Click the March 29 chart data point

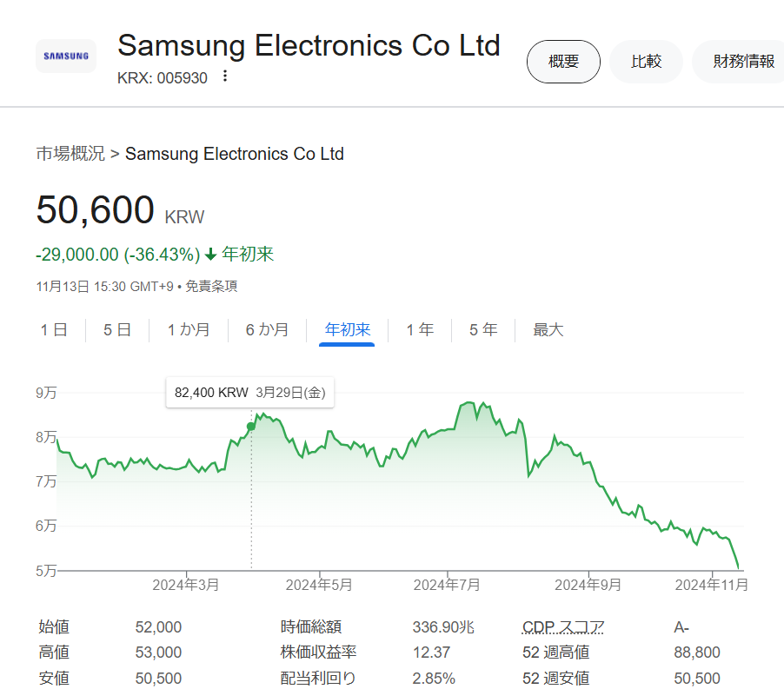pos(251,427)
